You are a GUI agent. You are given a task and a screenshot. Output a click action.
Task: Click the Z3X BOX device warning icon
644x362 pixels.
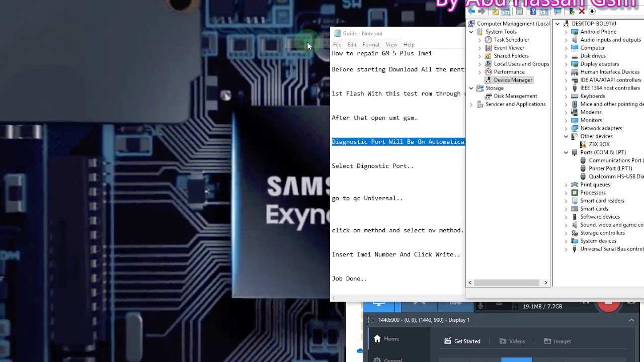click(583, 144)
